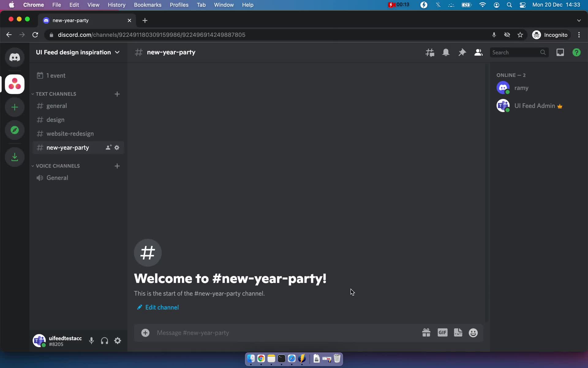Select the new-year-party browser tab
This screenshot has height=368, width=588.
point(87,21)
